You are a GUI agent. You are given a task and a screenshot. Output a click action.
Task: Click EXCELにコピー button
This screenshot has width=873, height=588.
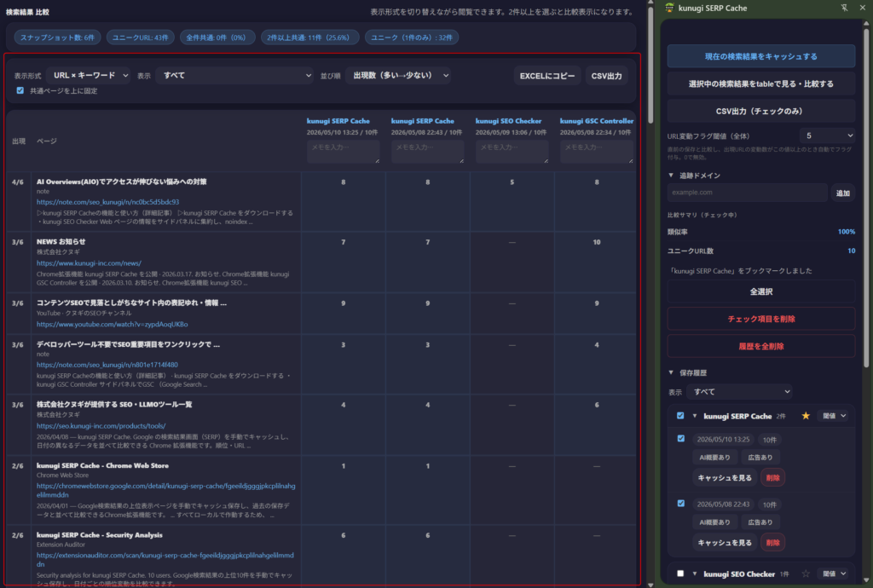pos(547,76)
